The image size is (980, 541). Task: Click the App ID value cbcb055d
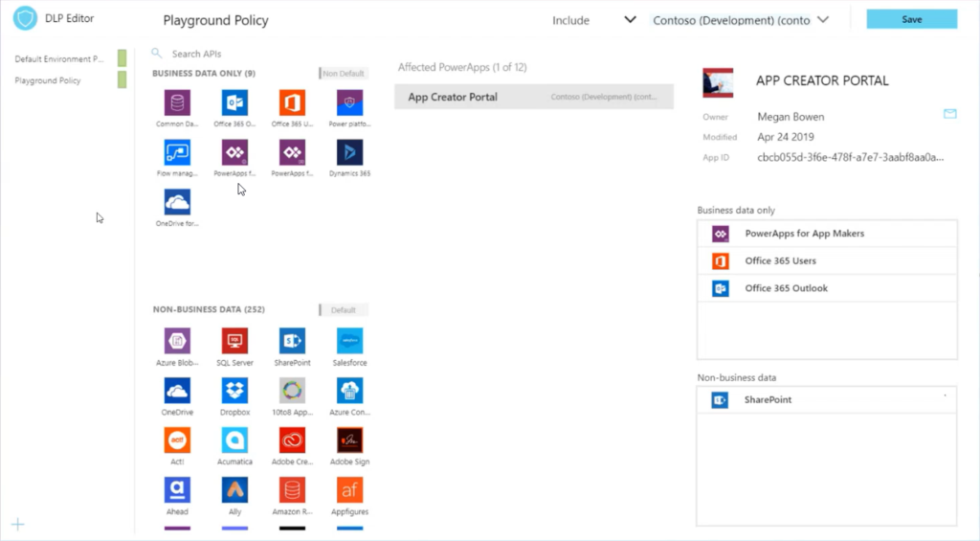point(851,157)
